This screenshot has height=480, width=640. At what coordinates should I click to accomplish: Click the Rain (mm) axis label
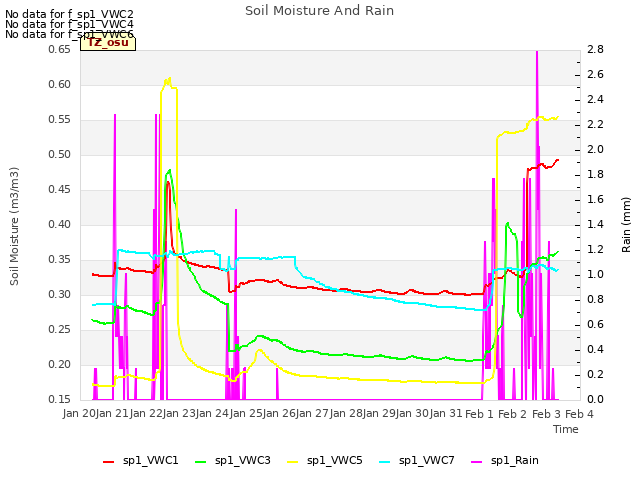pos(626,225)
